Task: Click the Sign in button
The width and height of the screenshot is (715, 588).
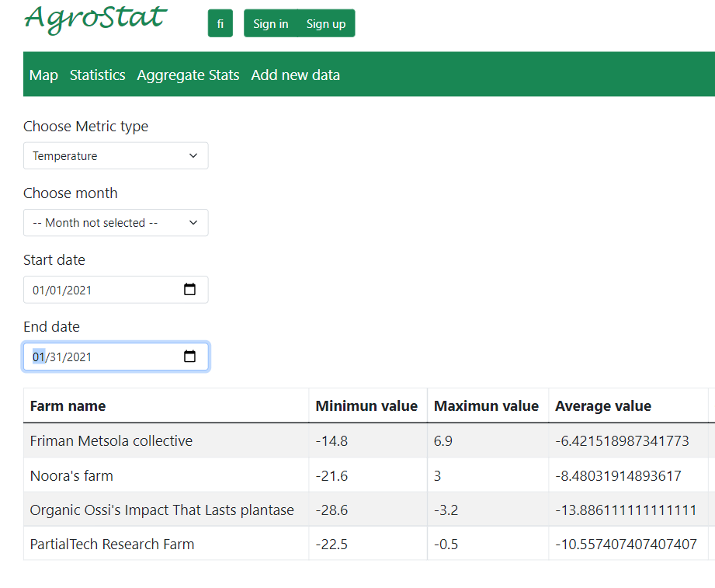Action: coord(270,23)
